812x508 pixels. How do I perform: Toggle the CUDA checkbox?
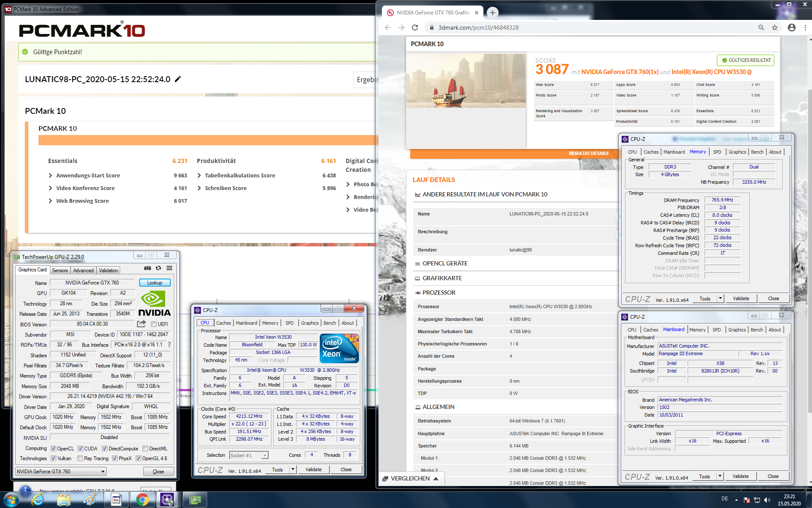(80, 449)
